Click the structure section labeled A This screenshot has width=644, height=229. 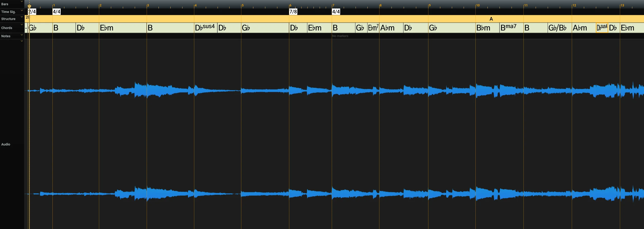point(491,19)
